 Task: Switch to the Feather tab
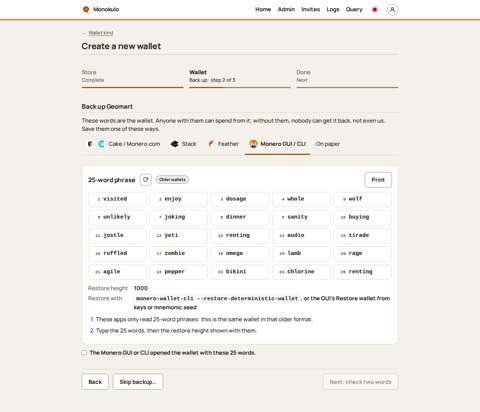pos(223,144)
